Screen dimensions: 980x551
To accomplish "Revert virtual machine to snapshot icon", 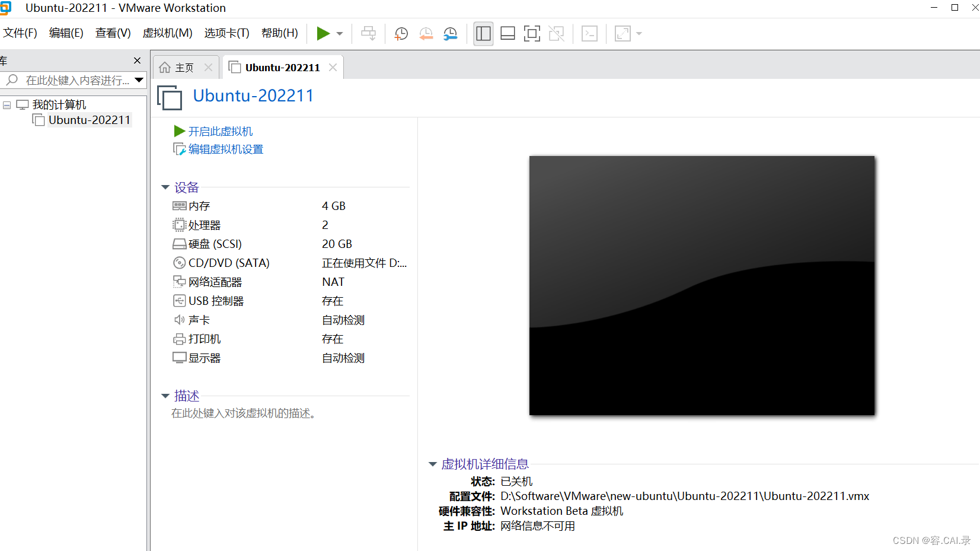I will click(426, 34).
